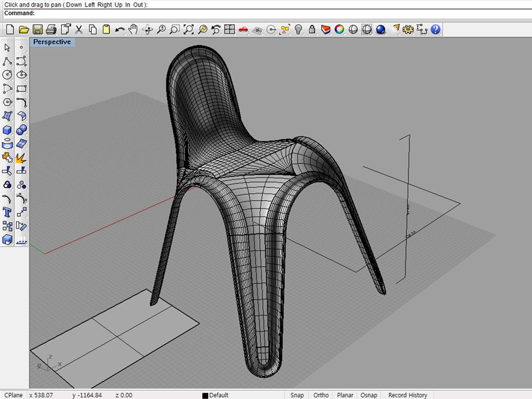Viewport: 532px width, 399px height.
Task: Print the model using the printer icon
Action: click(x=51, y=29)
